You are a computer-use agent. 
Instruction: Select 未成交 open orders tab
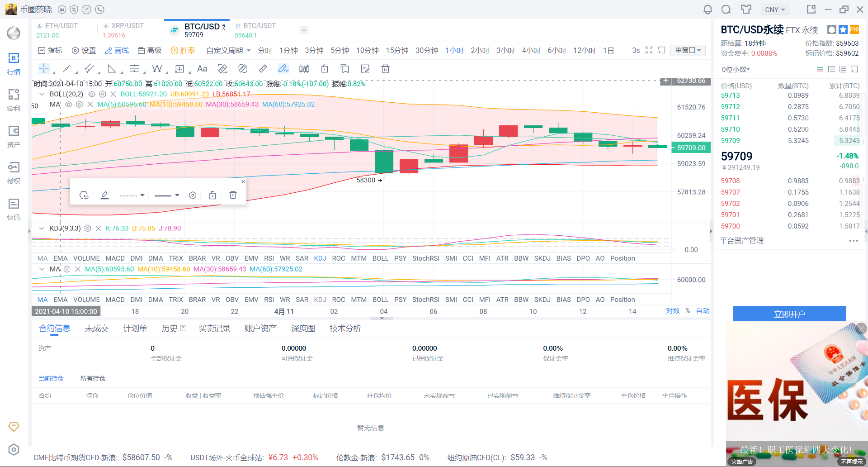click(x=97, y=329)
